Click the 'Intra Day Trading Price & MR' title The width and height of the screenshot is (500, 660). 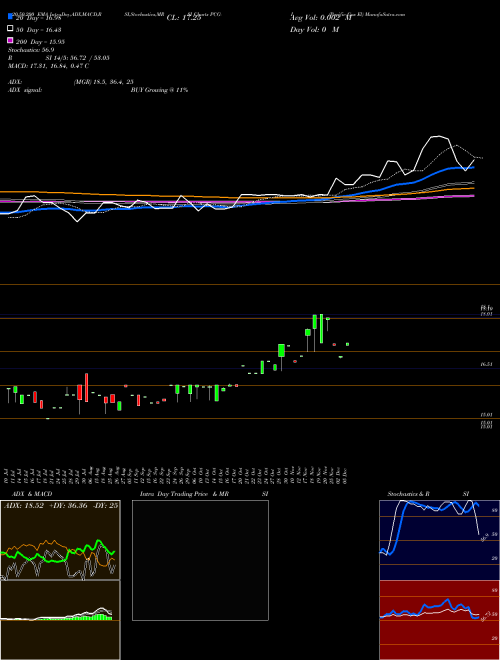click(184, 494)
